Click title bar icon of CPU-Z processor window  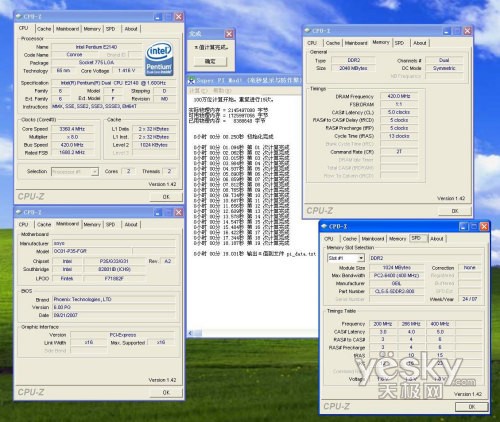(x=19, y=16)
